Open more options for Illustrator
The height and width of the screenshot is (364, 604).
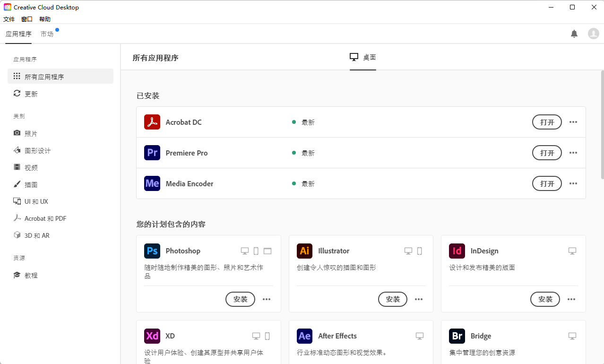(419, 299)
